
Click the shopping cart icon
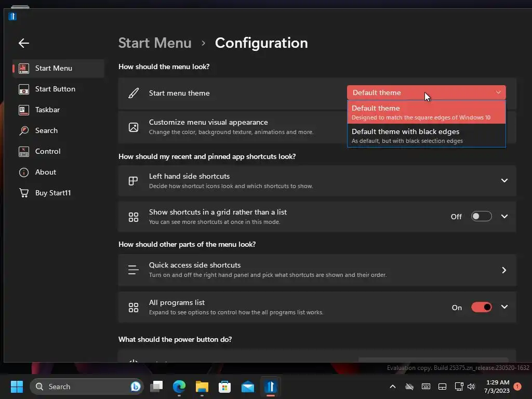click(x=24, y=193)
